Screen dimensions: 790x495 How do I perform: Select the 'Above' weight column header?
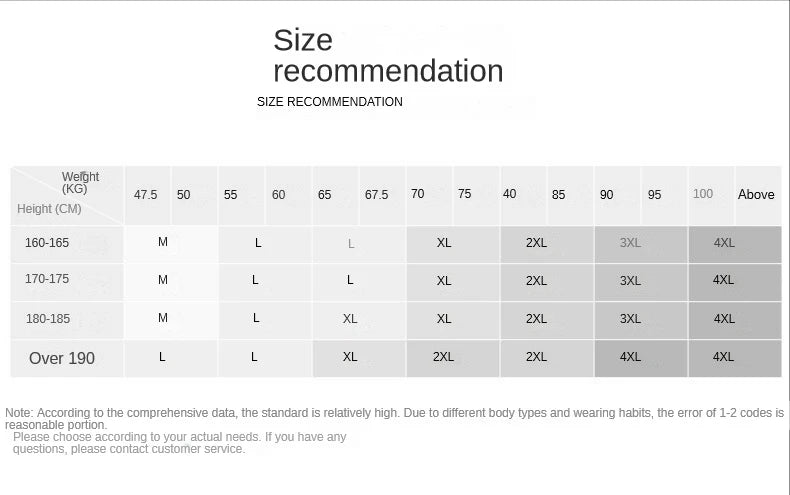tap(756, 195)
